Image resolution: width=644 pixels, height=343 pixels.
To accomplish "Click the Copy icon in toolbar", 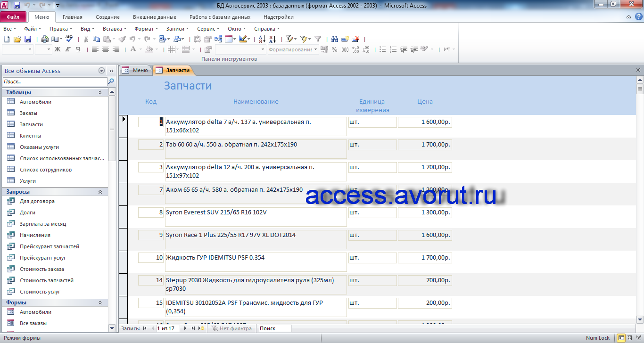I will point(96,39).
